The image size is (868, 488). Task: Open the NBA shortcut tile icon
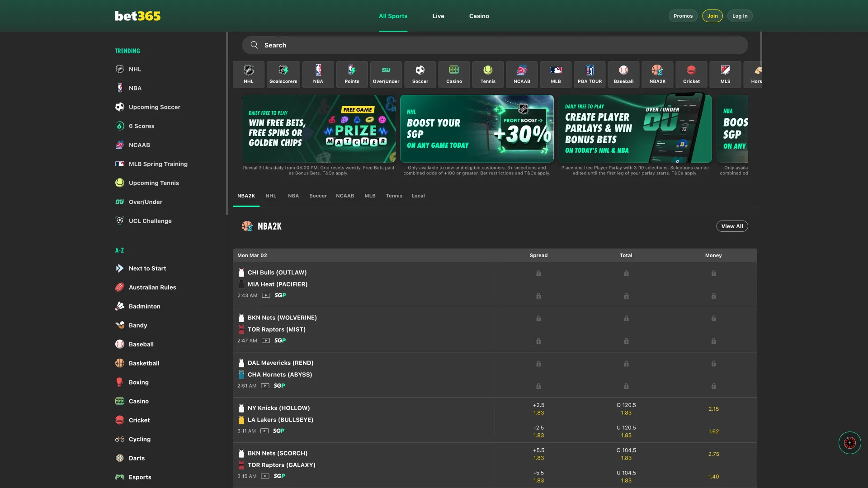318,70
